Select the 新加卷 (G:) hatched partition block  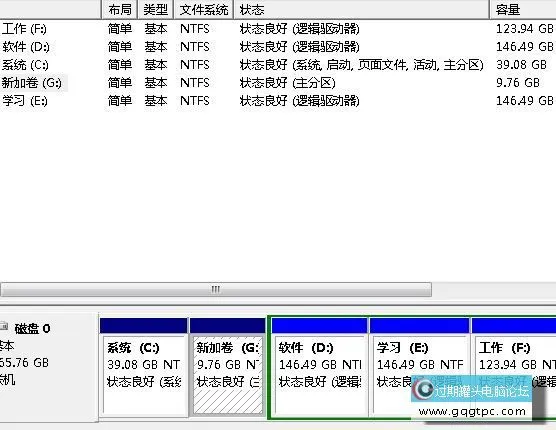tap(228, 367)
